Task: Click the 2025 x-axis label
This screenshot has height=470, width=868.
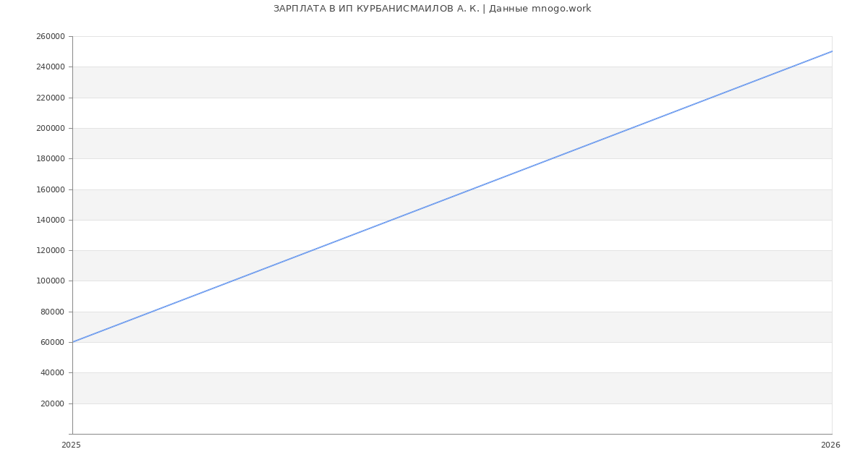Action: click(71, 445)
